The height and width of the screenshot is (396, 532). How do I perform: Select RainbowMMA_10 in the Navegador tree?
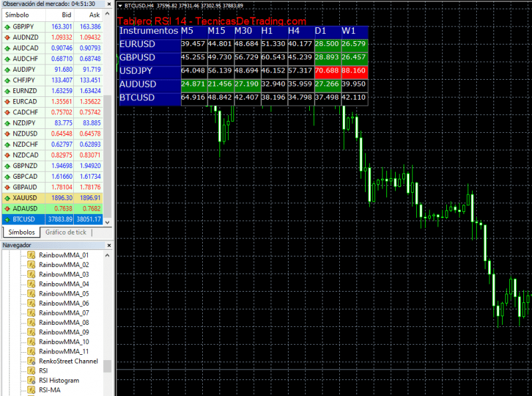[x=64, y=342]
